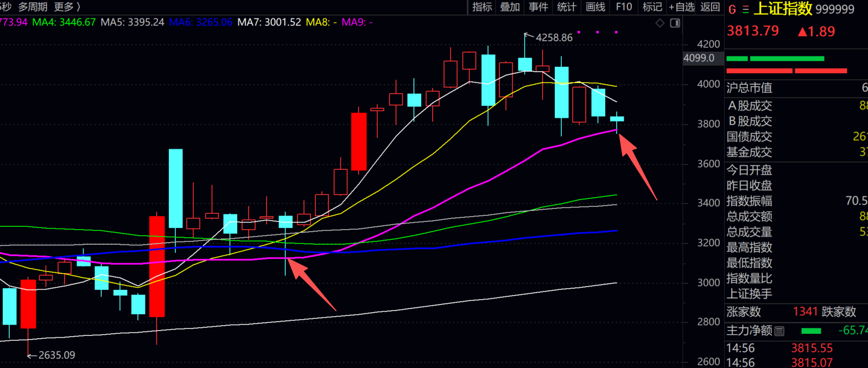The width and height of the screenshot is (868, 368).
Task: Click the 国债成交 row label
Action: tap(749, 137)
